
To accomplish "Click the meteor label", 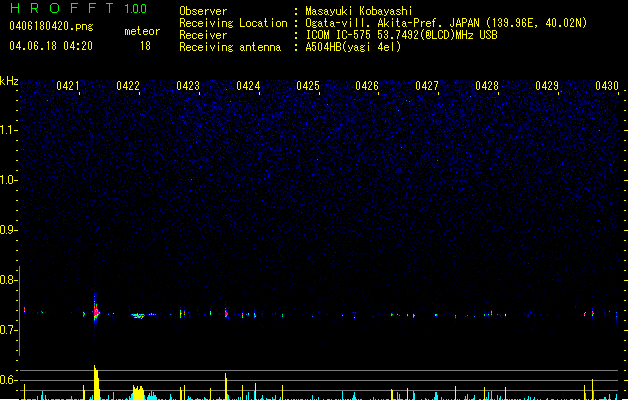I will point(142,31).
